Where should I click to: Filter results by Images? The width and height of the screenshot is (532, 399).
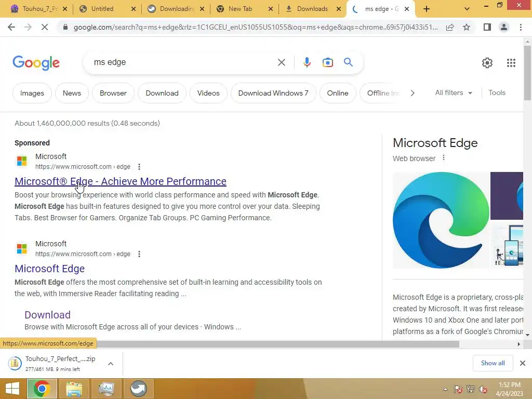tap(32, 93)
